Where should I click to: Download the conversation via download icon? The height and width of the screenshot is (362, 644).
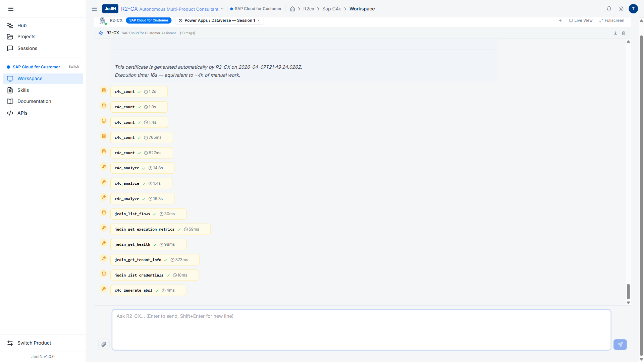(615, 33)
